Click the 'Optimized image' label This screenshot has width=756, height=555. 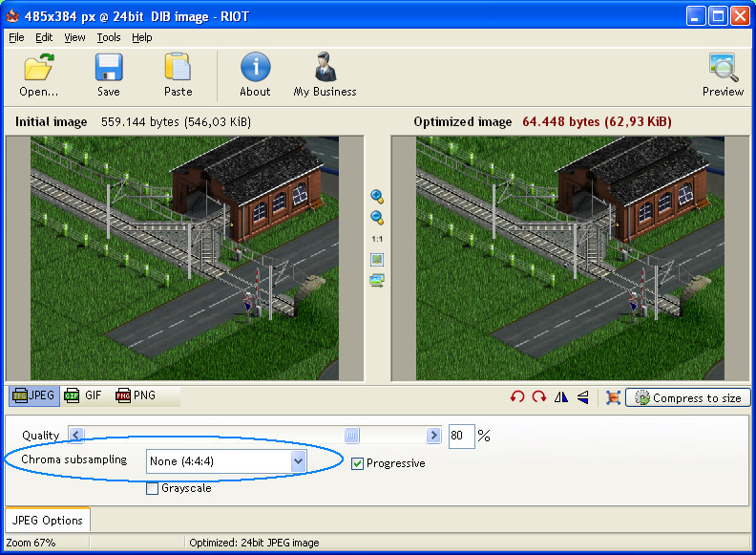pyautogui.click(x=463, y=121)
